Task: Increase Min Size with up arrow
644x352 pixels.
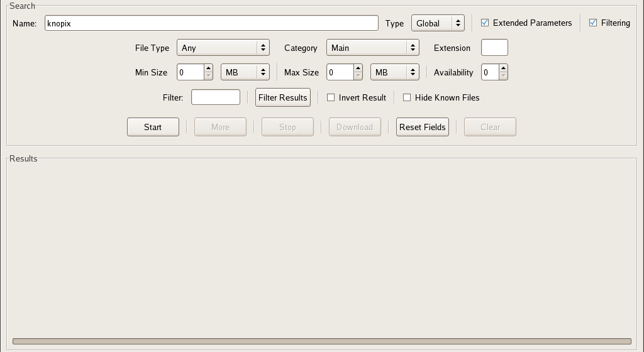Action: tap(208, 69)
